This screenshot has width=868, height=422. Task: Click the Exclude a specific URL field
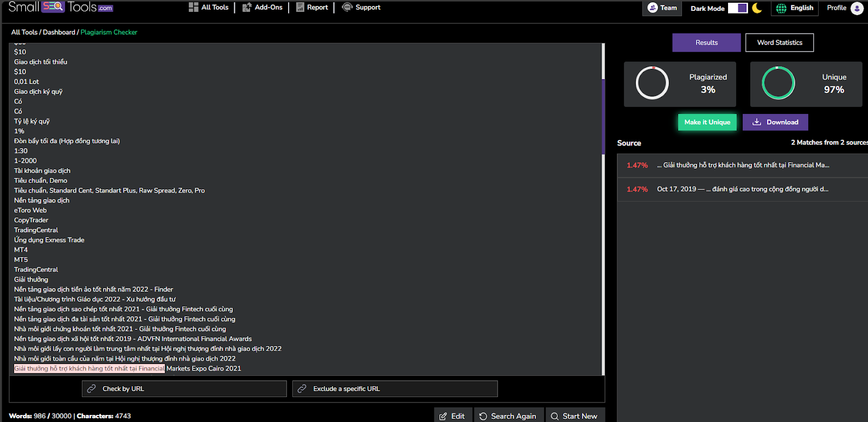395,389
